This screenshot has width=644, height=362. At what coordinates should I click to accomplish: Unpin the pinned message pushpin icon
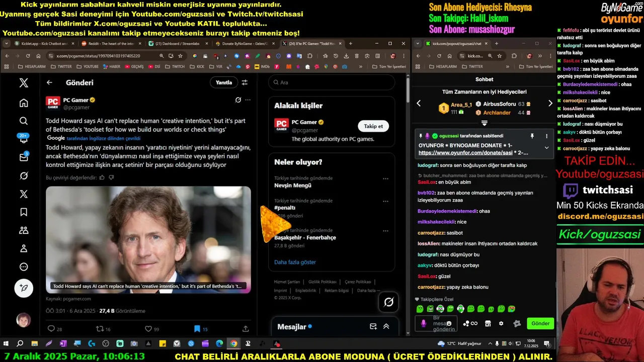532,136
